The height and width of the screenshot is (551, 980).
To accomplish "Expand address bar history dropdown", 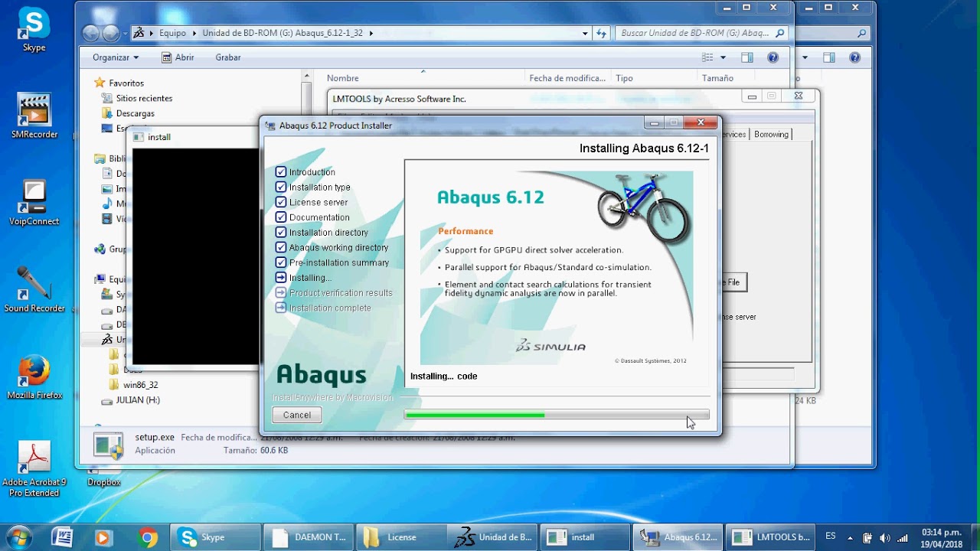I will (585, 33).
